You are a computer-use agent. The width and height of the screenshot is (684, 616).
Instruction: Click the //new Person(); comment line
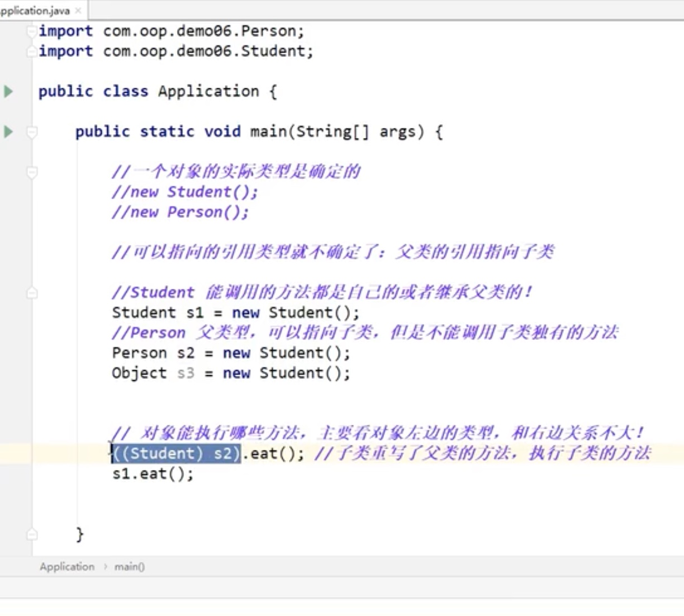[180, 212]
